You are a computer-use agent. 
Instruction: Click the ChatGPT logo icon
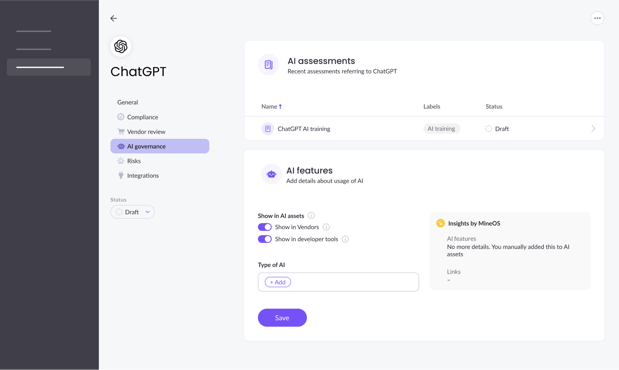point(121,46)
